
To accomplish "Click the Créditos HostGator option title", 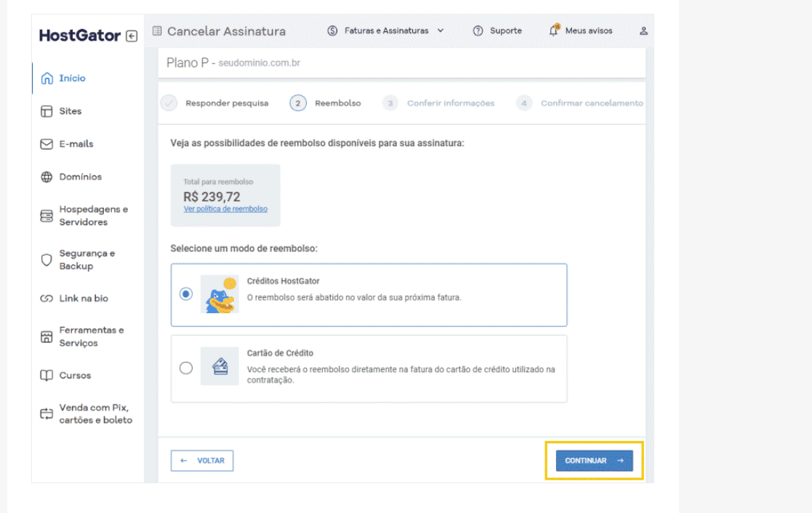I will [x=284, y=281].
